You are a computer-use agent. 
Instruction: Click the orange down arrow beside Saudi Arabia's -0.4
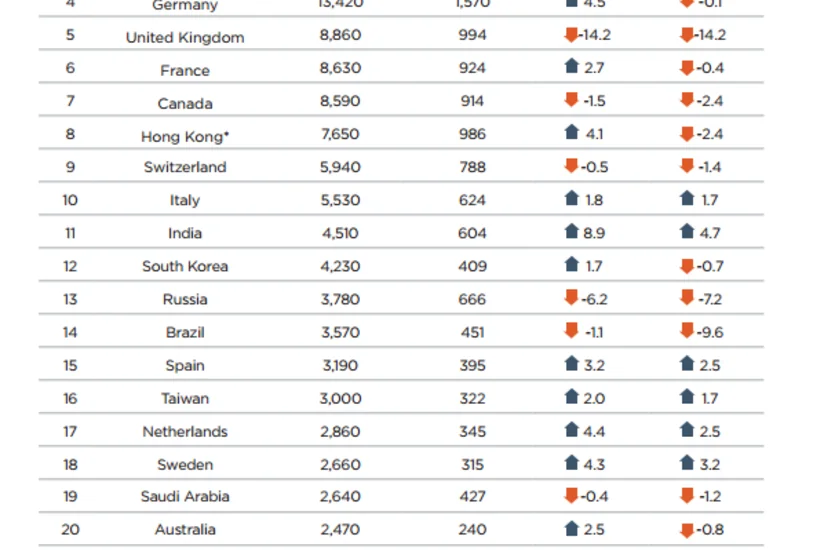tap(571, 496)
